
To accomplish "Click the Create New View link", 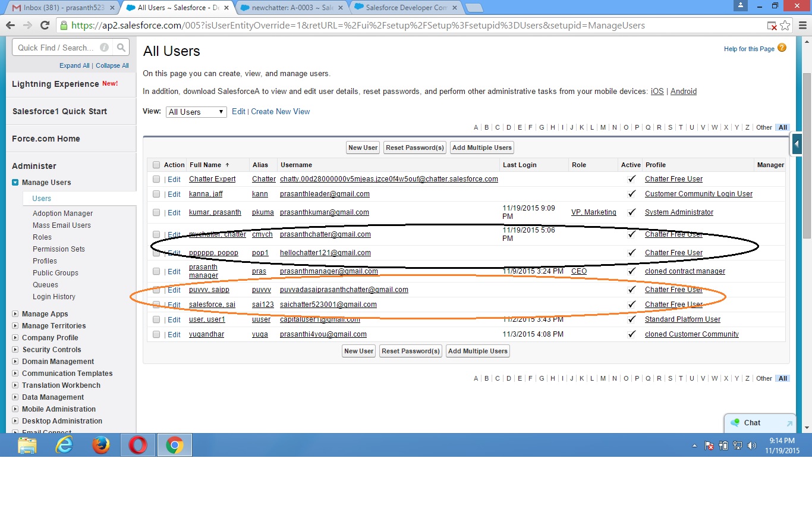I will coord(281,112).
